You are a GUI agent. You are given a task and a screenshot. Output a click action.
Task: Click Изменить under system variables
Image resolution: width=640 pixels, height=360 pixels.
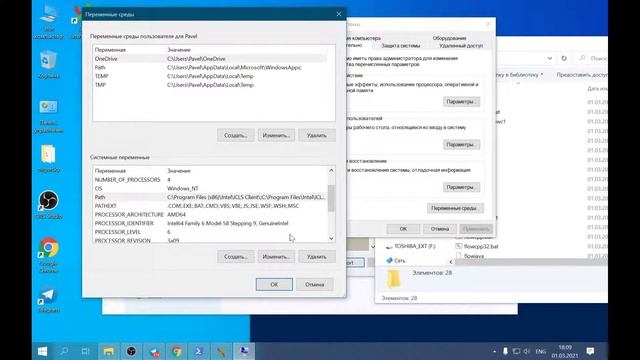[276, 257]
